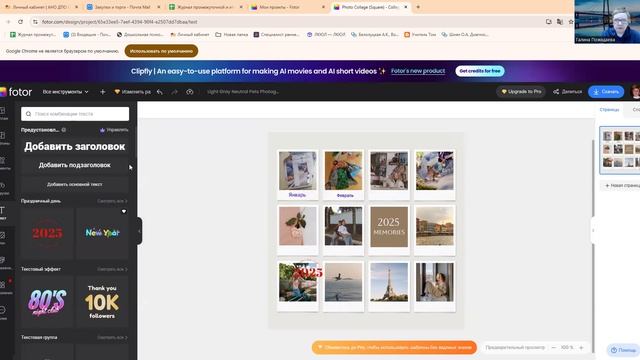Open 'See all' for holiday text section
Screen dimensions: 640x360
[x=112, y=201]
